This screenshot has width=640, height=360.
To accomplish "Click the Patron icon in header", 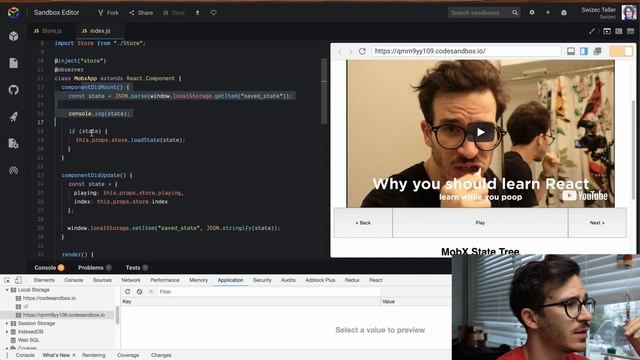I will pos(564,13).
